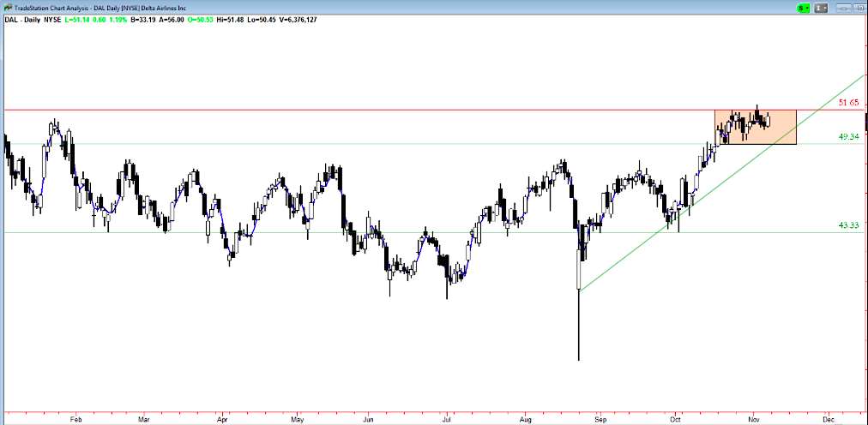Click the May label on time axis
Viewport: 868px width, 425px height.
(298, 420)
